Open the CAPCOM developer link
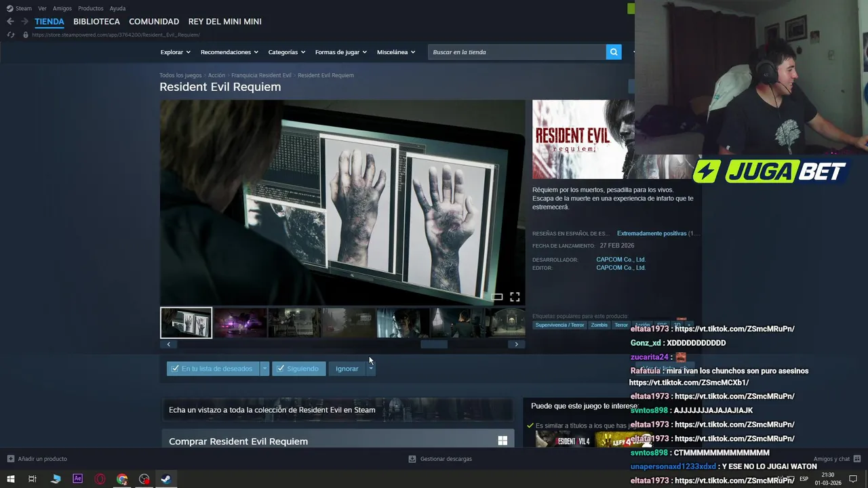 coord(620,260)
